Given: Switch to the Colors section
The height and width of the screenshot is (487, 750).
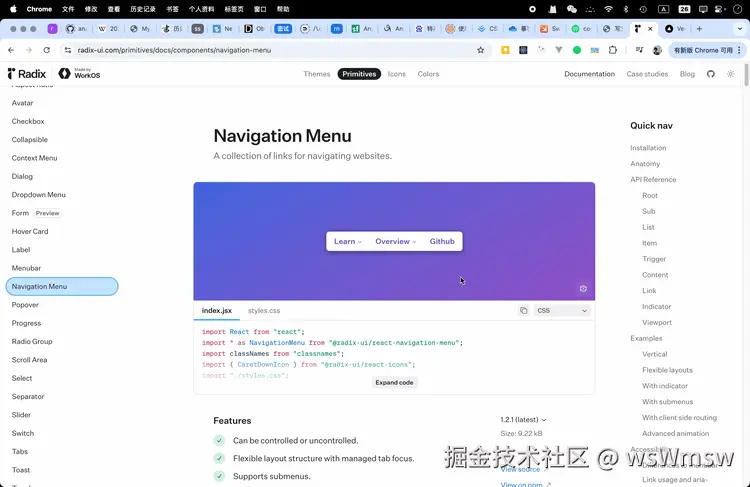Looking at the screenshot, I should pyautogui.click(x=428, y=74).
